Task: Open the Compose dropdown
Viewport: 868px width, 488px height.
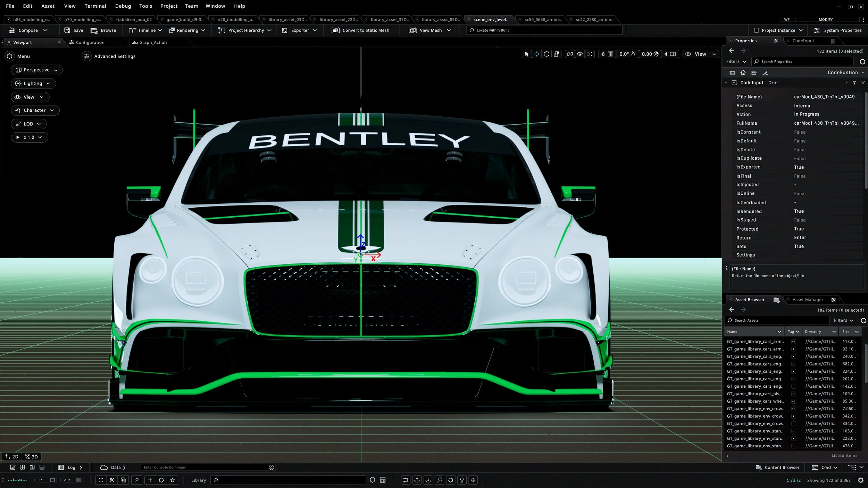Action: [x=28, y=30]
